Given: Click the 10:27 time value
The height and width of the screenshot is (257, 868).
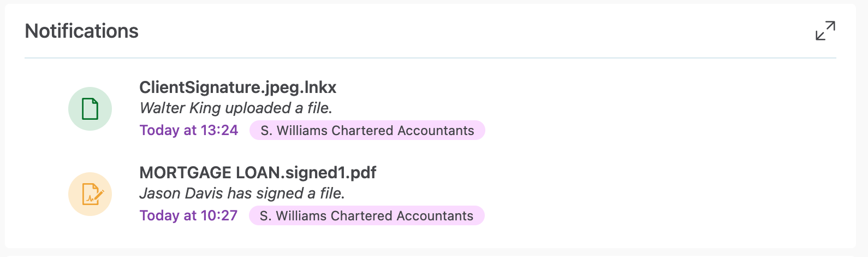Looking at the screenshot, I should pos(219,215).
